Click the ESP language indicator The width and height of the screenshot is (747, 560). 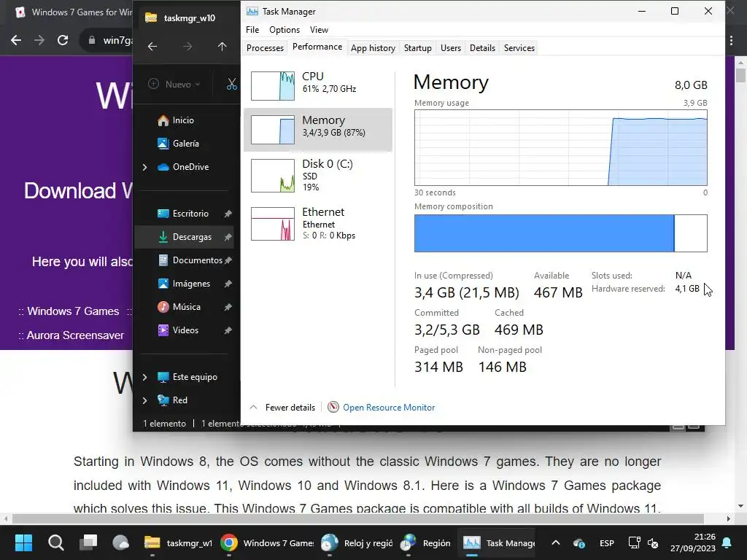[606, 543]
